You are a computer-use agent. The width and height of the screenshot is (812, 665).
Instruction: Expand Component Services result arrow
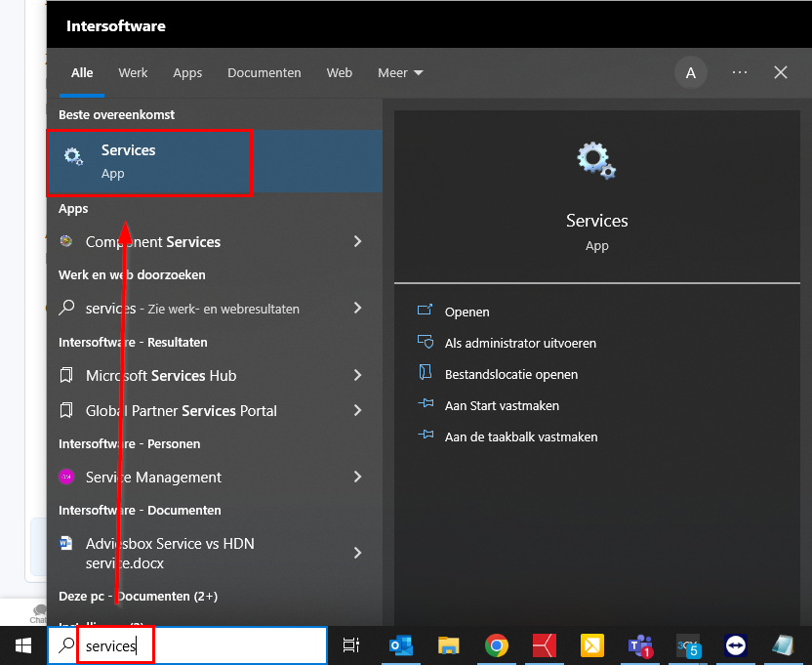[x=357, y=241]
